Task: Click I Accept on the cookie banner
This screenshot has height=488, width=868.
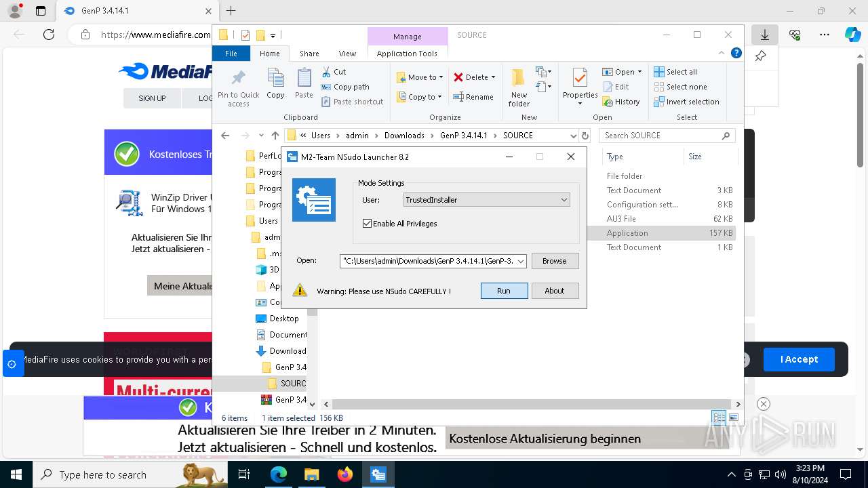Action: (x=799, y=359)
